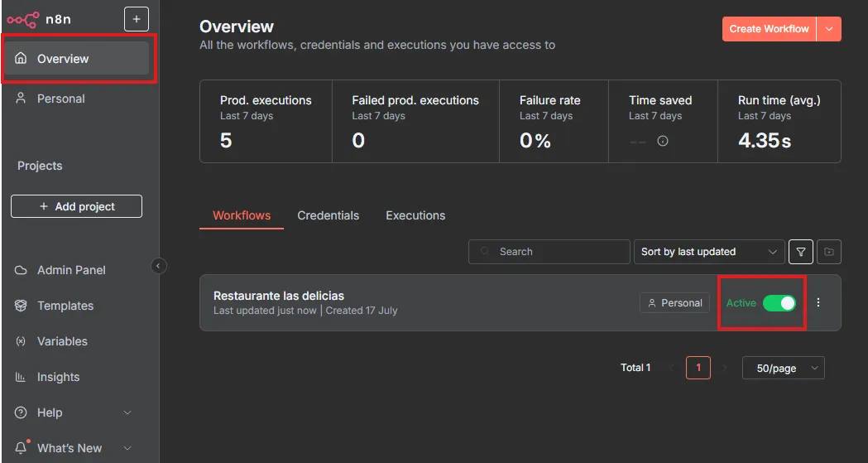Click the workflow filter funnel icon
The image size is (868, 463).
(801, 252)
